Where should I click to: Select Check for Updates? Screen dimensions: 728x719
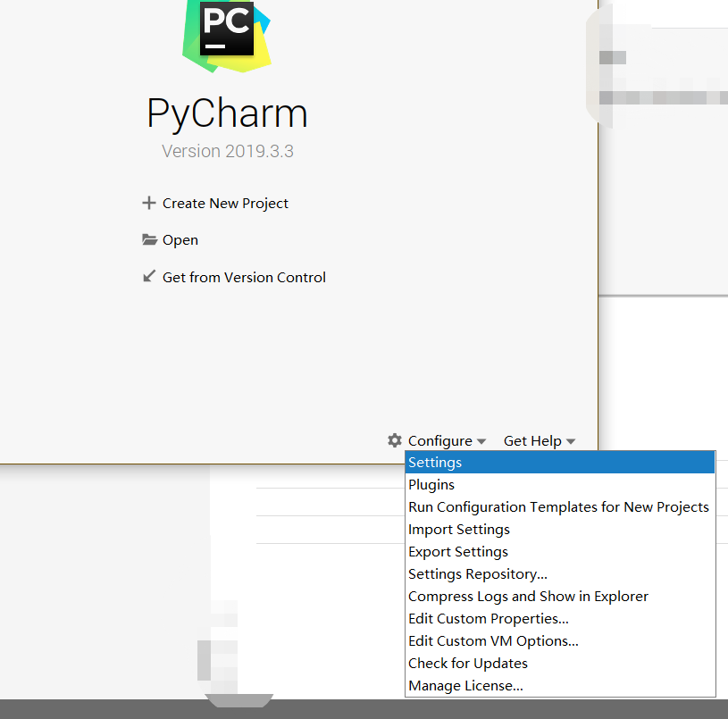[467, 663]
